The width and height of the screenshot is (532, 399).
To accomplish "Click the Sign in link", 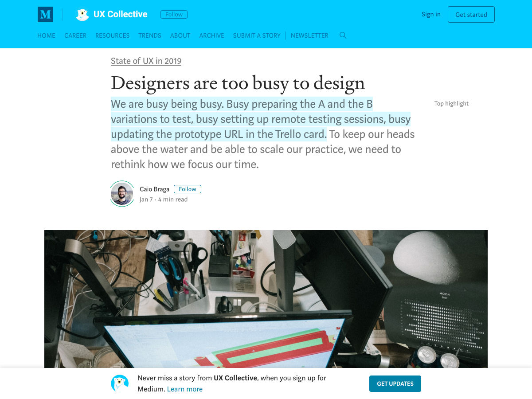I will click(431, 14).
